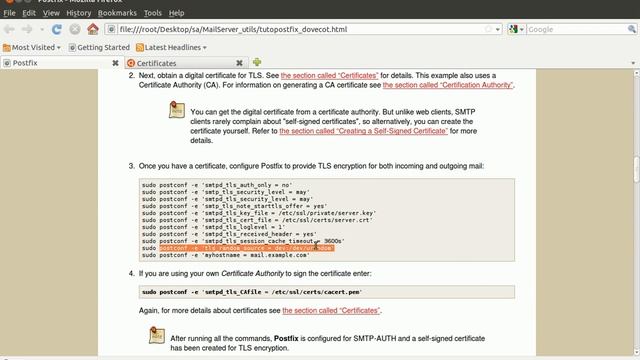Close the Certificates tab
Screen dimensions: 640x360
click(240, 63)
